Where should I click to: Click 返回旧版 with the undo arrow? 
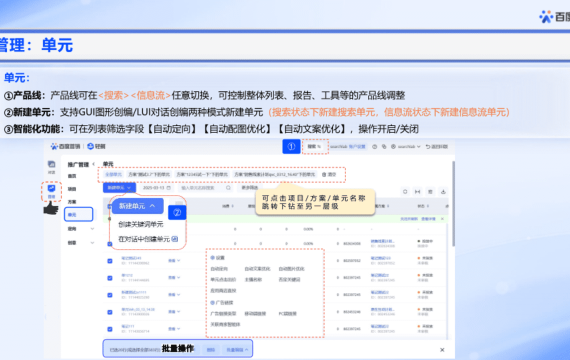[437, 147]
